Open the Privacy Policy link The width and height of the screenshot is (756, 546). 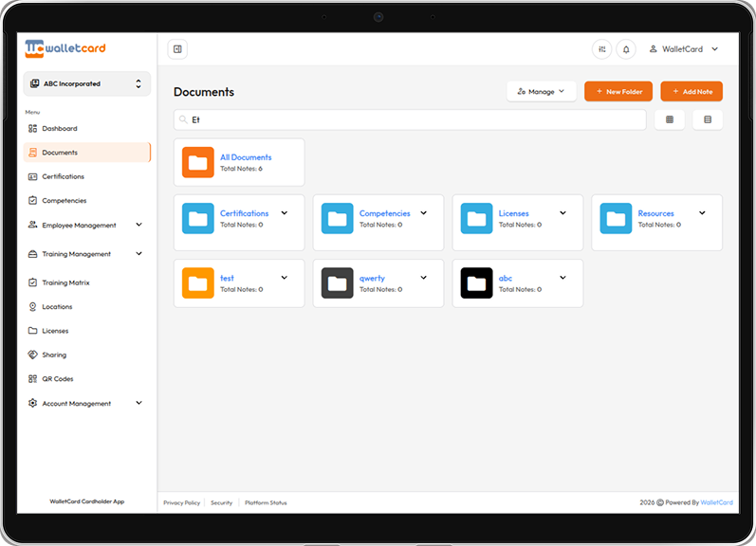click(x=181, y=502)
